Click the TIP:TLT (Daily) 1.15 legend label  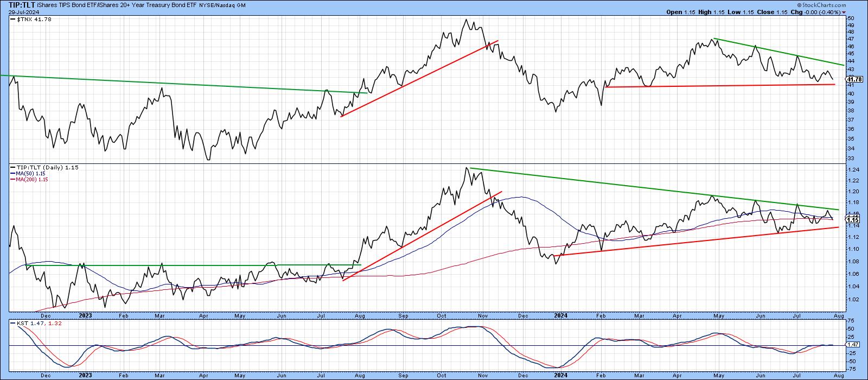pyautogui.click(x=48, y=168)
